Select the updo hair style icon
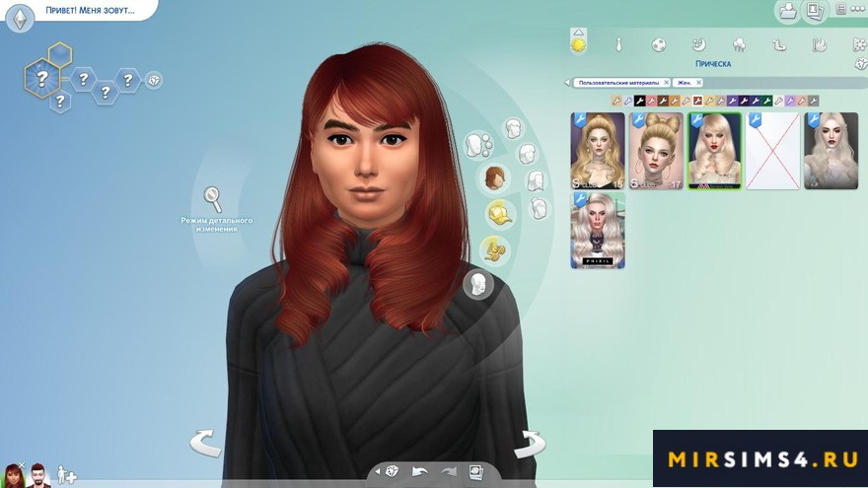The height and width of the screenshot is (488, 868). (x=539, y=208)
